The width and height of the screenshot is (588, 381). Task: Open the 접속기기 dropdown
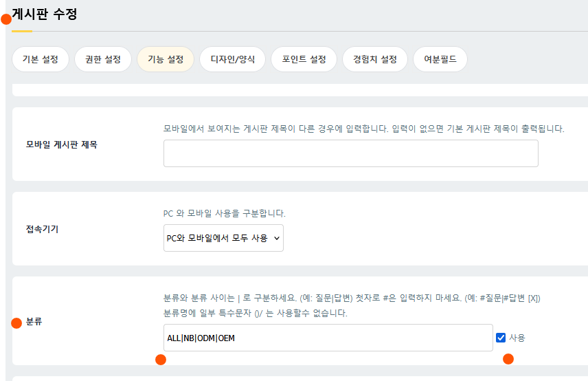point(223,238)
